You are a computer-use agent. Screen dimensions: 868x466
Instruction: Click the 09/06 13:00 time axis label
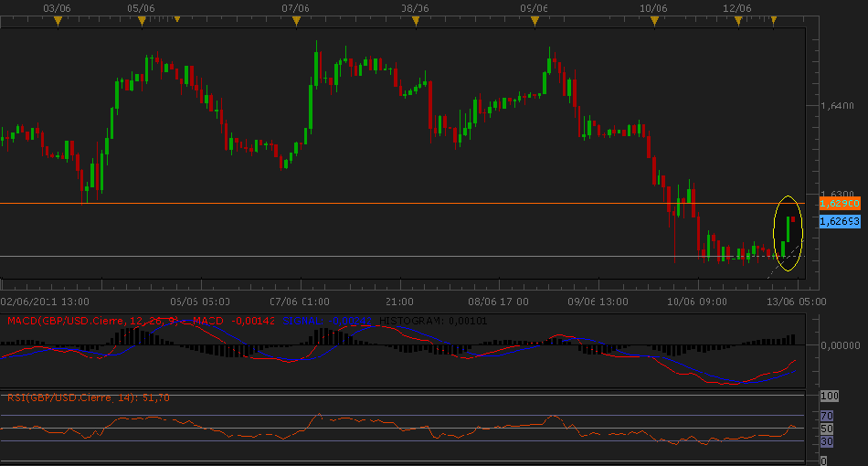pyautogui.click(x=598, y=300)
